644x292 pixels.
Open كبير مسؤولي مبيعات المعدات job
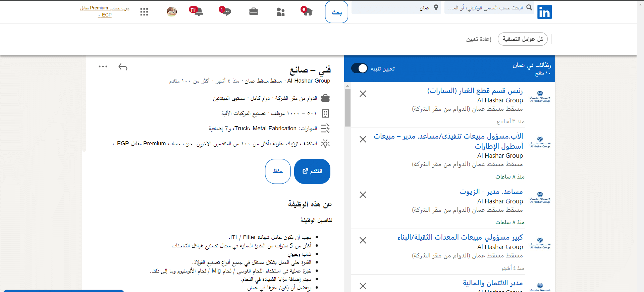coord(460,237)
